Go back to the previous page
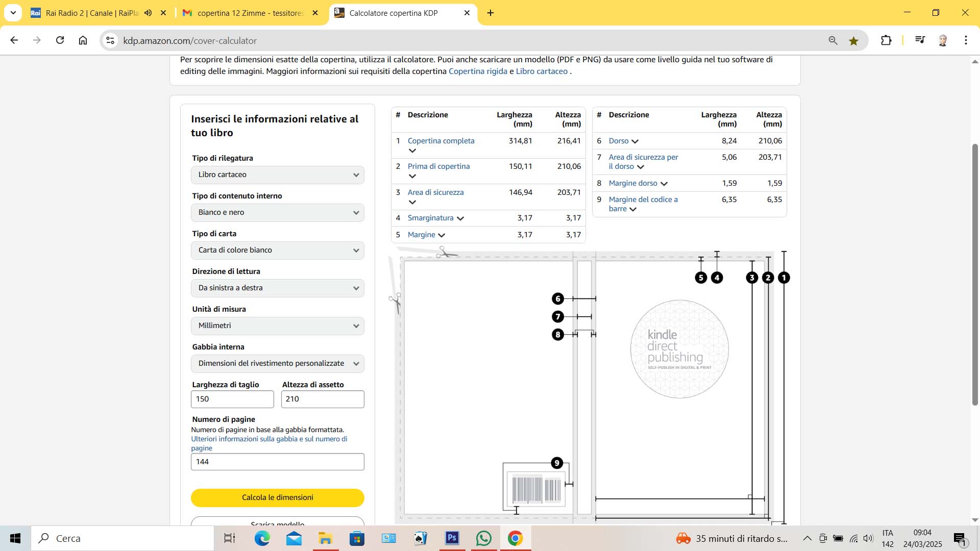The width and height of the screenshot is (980, 551). coord(14,40)
